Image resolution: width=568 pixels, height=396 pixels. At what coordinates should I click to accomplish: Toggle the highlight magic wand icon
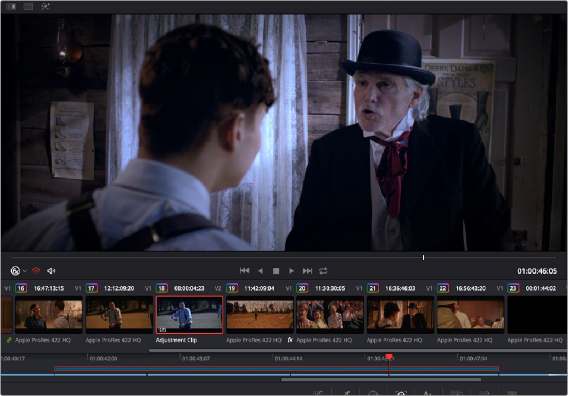pyautogui.click(x=45, y=7)
